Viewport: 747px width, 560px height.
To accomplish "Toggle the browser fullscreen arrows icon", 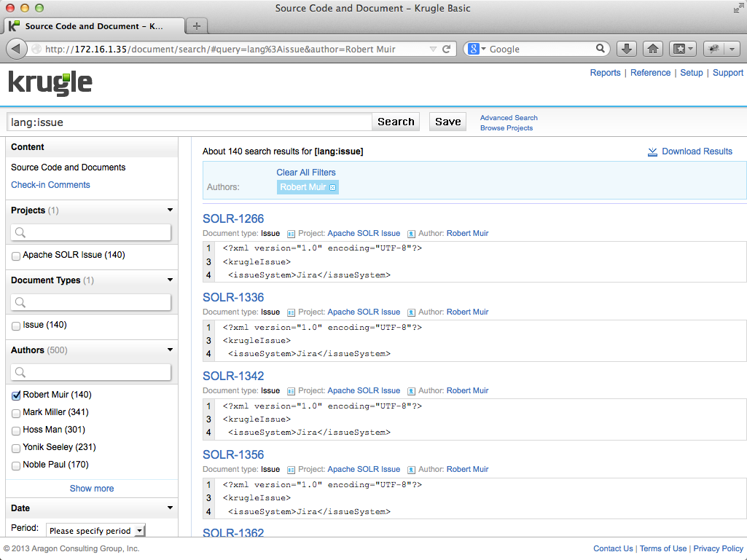I will coord(738,8).
